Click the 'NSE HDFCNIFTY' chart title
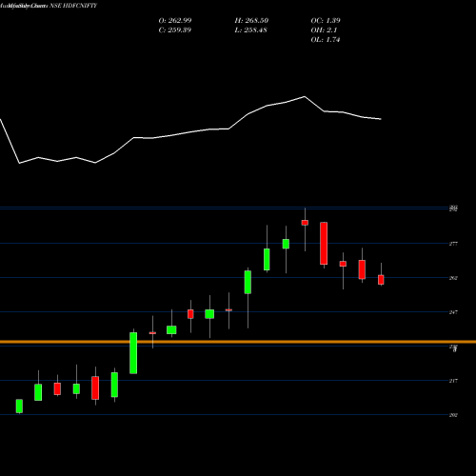Image resolution: width=476 pixels, height=476 pixels. (73, 6)
